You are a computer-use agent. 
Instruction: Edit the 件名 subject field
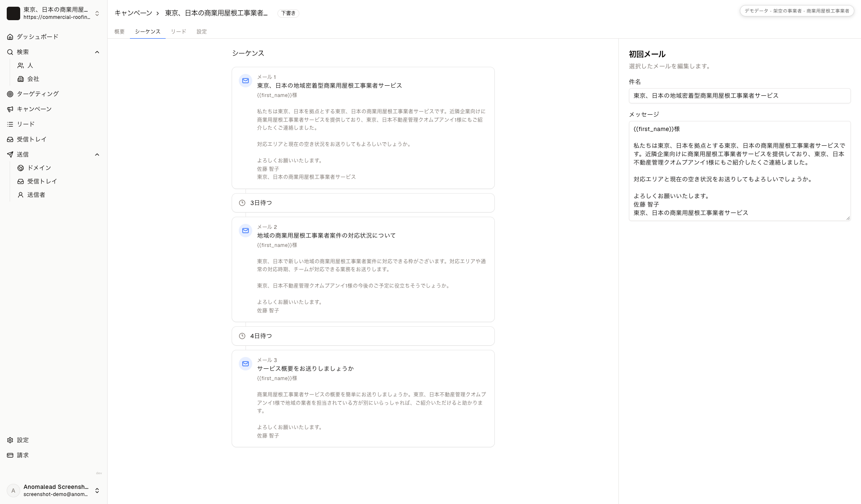tap(740, 96)
